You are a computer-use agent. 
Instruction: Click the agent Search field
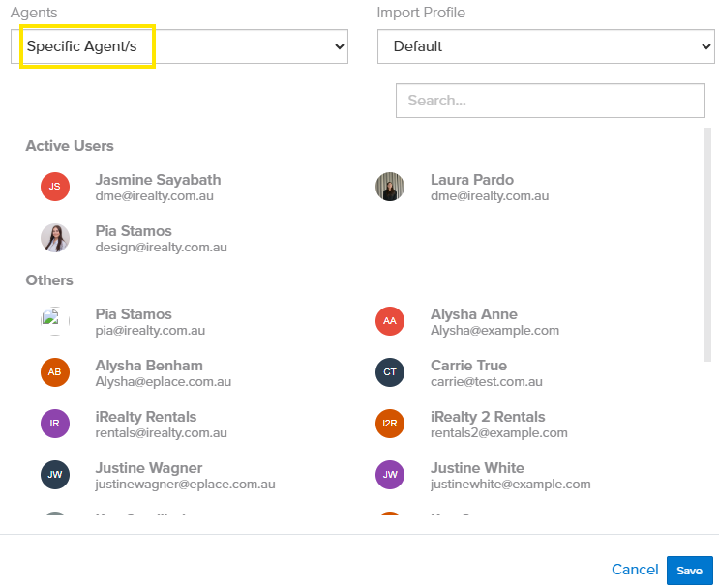point(550,101)
